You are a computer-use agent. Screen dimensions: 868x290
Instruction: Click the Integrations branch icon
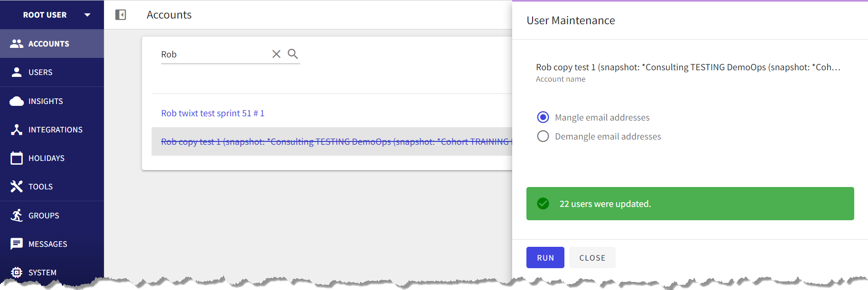pos(17,130)
